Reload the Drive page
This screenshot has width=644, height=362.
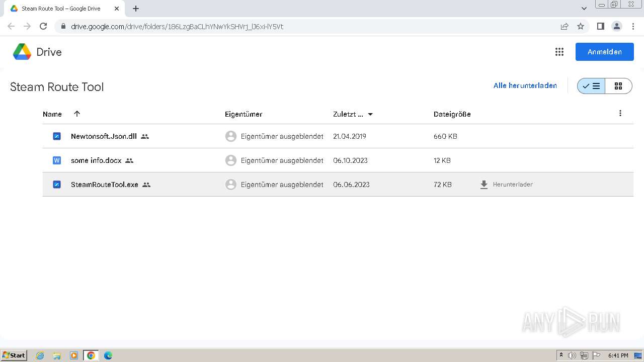[x=43, y=26]
